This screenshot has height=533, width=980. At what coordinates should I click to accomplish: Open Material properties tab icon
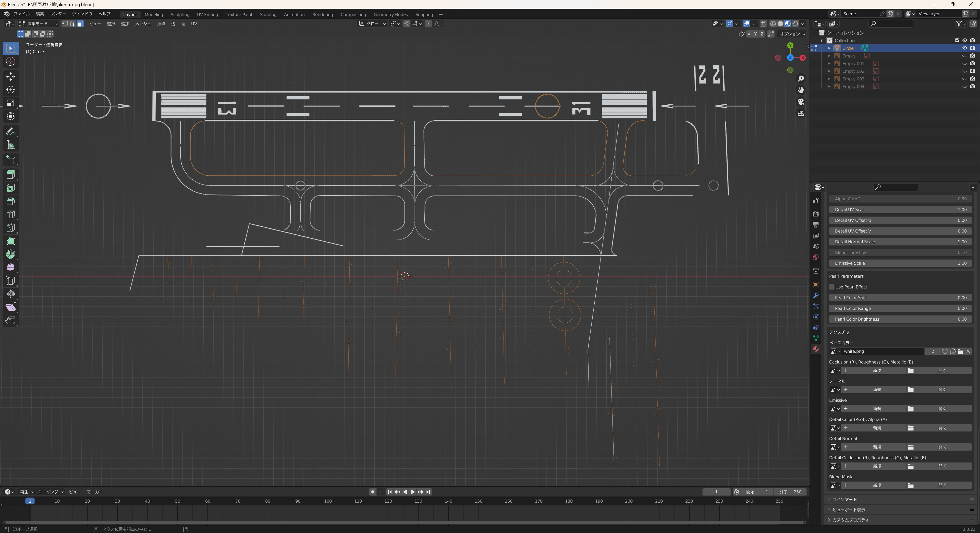pyautogui.click(x=816, y=349)
